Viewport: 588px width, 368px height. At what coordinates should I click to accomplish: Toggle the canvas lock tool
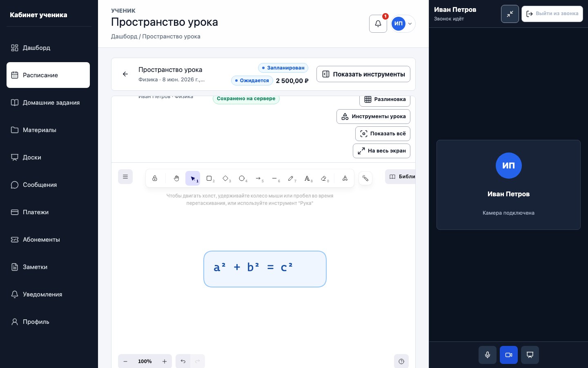tap(155, 178)
